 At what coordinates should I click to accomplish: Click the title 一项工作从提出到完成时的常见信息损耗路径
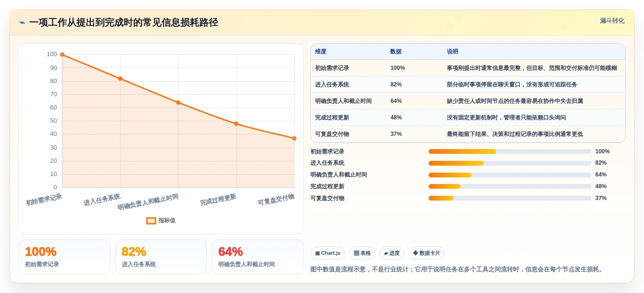pyautogui.click(x=123, y=23)
